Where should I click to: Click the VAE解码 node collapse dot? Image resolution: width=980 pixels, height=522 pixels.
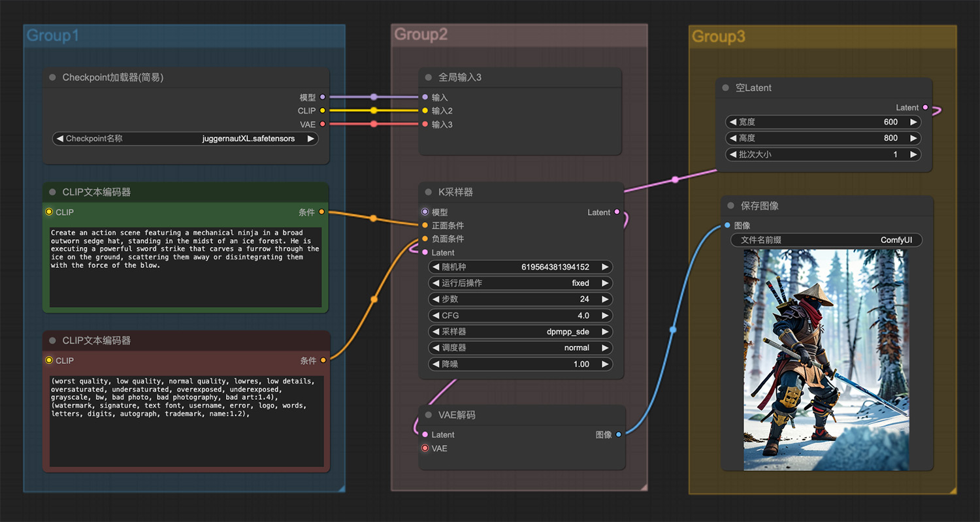[429, 415]
